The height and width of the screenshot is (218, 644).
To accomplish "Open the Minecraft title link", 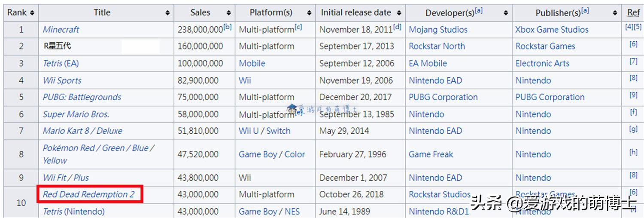I will [61, 30].
